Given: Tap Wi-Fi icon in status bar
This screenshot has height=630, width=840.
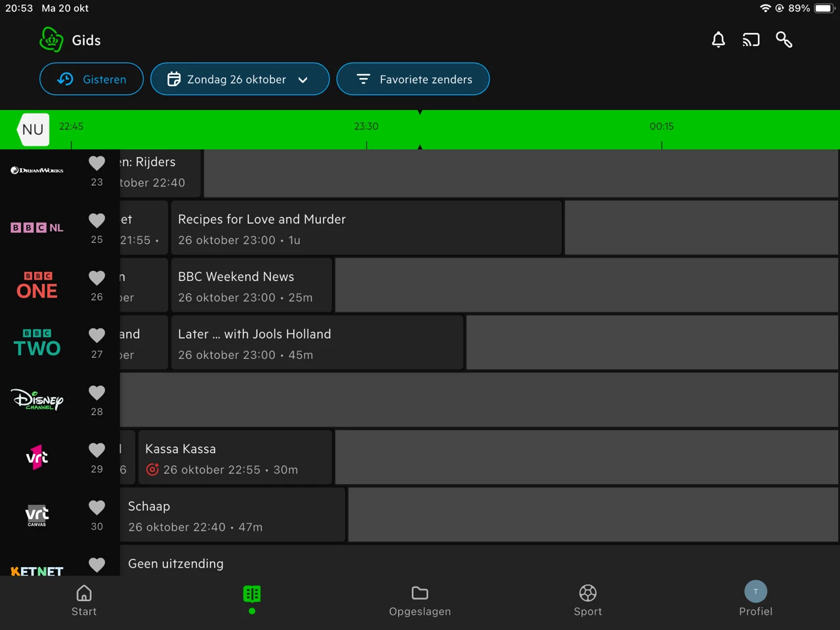Looking at the screenshot, I should (x=765, y=9).
